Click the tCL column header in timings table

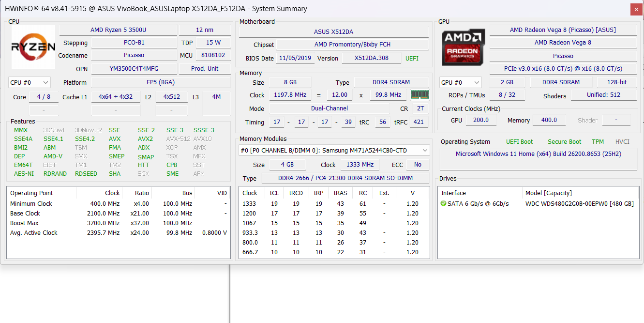pyautogui.click(x=274, y=193)
